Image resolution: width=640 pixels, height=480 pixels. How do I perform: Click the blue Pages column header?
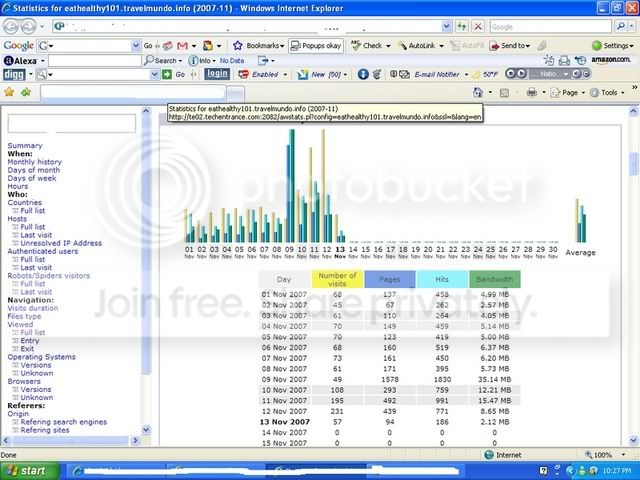click(x=390, y=279)
